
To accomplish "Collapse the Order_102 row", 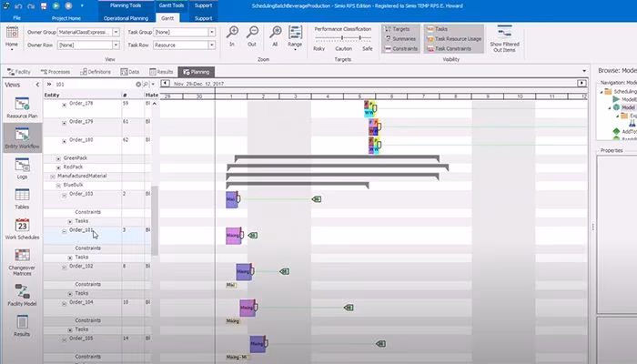I will coord(65,268).
